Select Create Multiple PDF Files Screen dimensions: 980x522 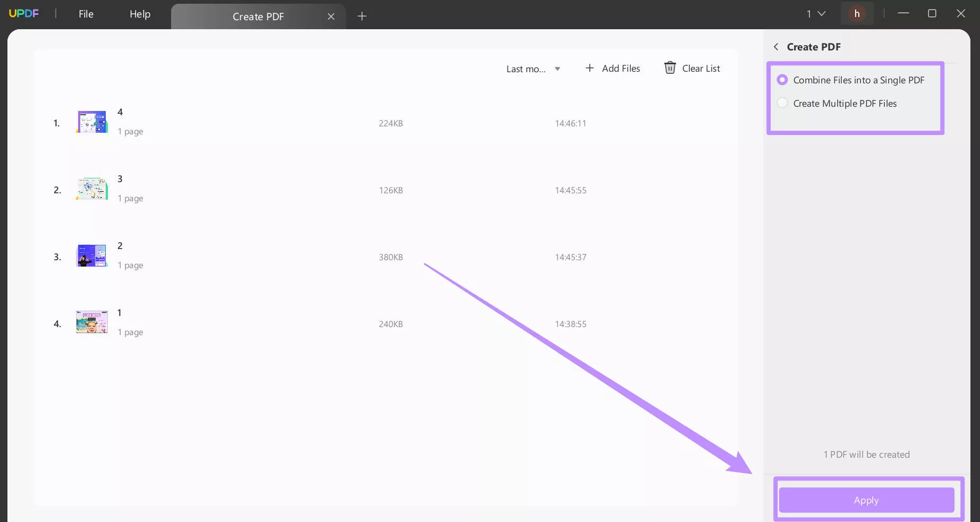[782, 102]
